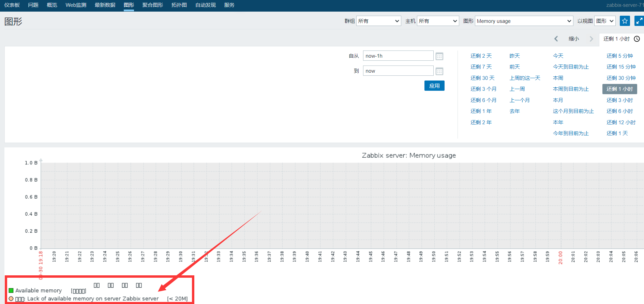The image size is (644, 304).
Task: Select 今年到目前为止 link
Action: tap(571, 133)
